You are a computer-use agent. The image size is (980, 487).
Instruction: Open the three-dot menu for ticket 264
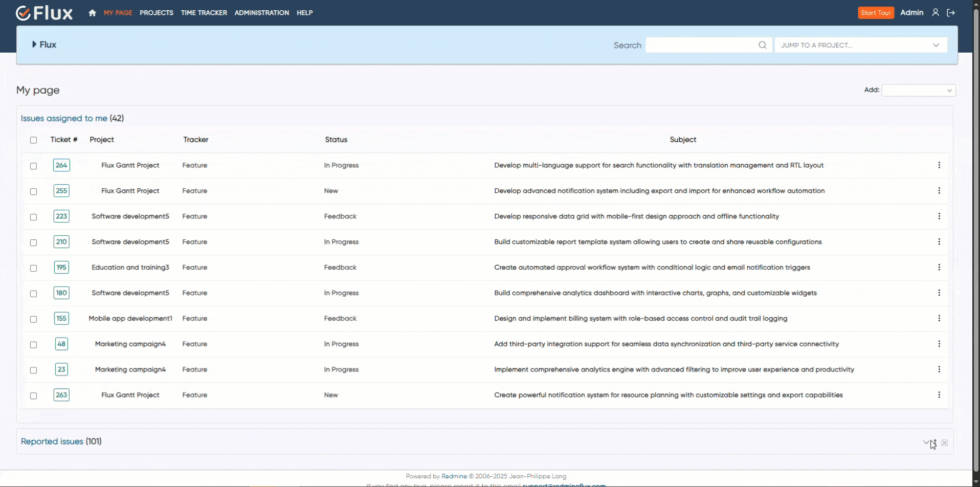pos(939,165)
